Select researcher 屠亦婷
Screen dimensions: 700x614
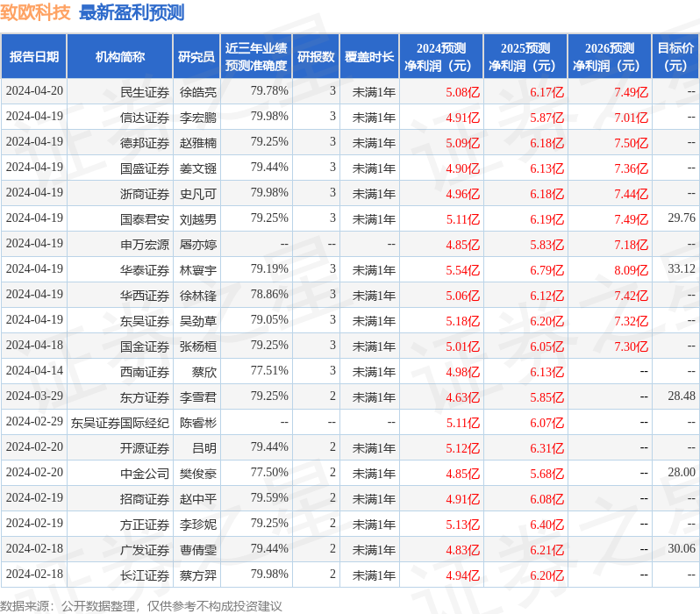click(198, 245)
